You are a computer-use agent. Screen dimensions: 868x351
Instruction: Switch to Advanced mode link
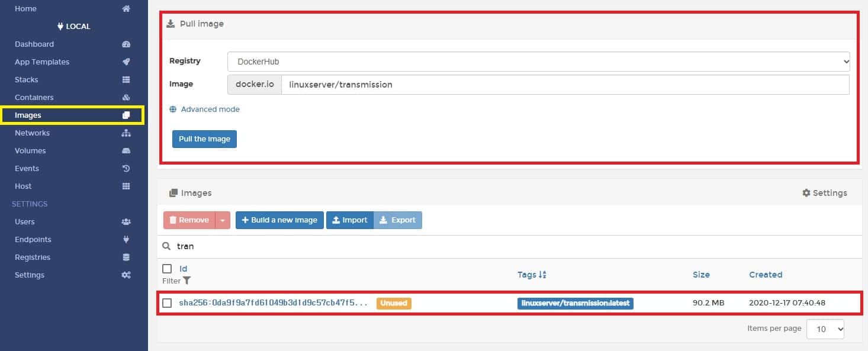pyautogui.click(x=210, y=110)
